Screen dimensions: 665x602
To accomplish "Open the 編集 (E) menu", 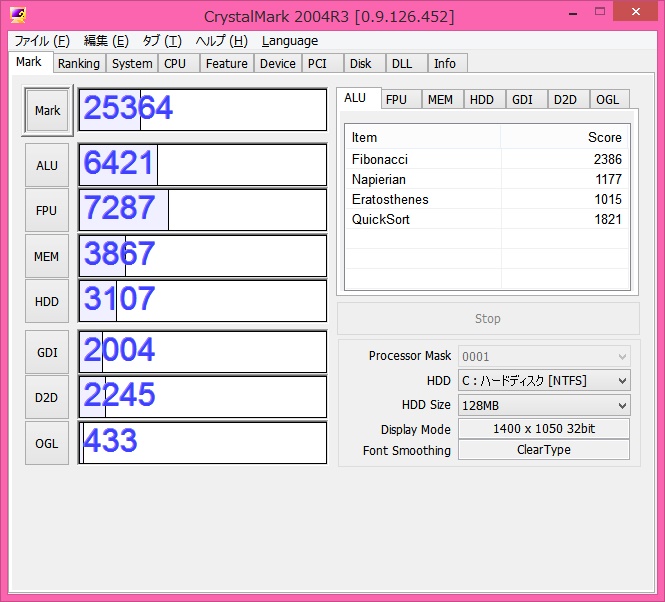I will (x=106, y=41).
